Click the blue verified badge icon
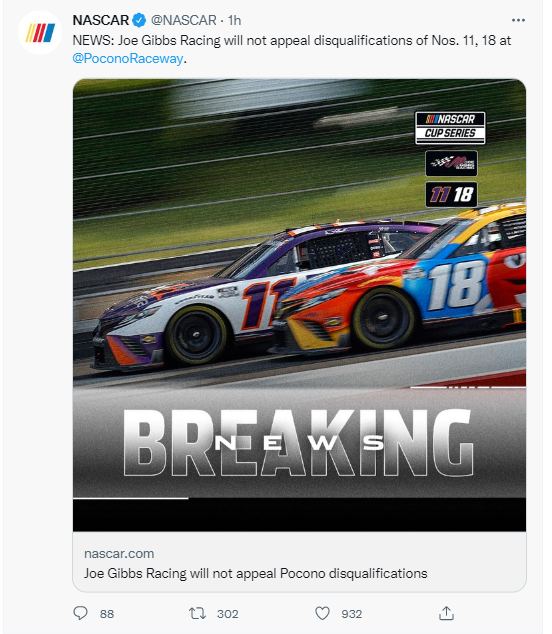The image size is (552, 634). [x=140, y=20]
